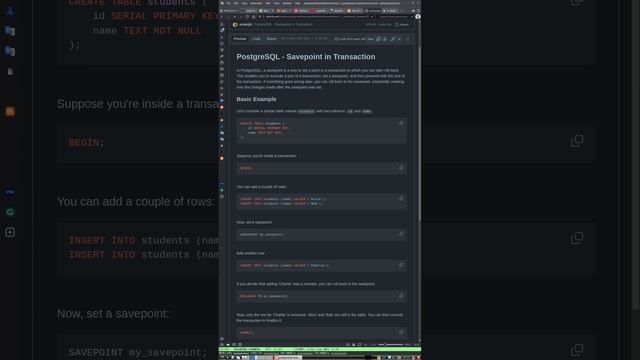Open the browser profile avatar
The image size is (640, 360).
click(x=418, y=17)
